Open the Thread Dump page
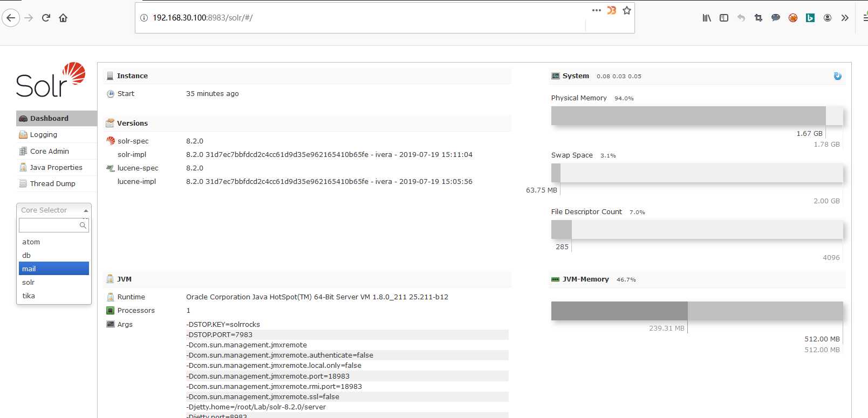The height and width of the screenshot is (418, 868). [x=57, y=183]
